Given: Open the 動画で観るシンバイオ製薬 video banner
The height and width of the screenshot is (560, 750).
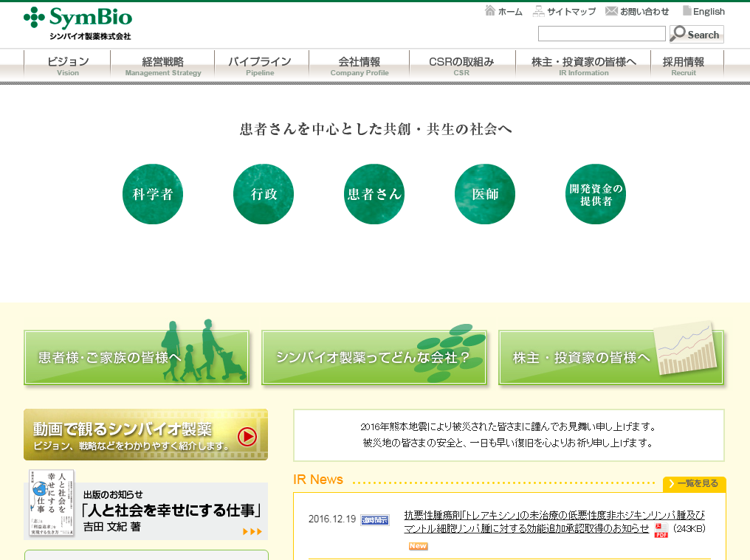Looking at the screenshot, I should [x=146, y=435].
